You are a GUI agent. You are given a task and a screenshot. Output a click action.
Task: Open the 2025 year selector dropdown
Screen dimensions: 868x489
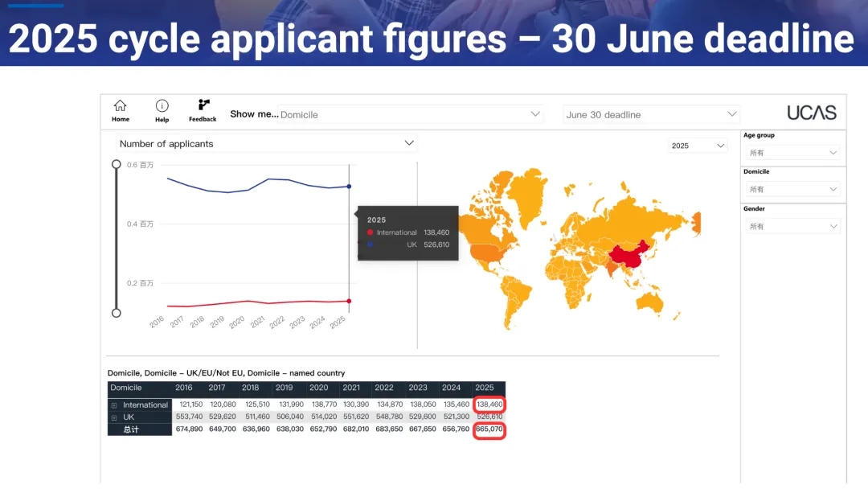[x=698, y=146]
